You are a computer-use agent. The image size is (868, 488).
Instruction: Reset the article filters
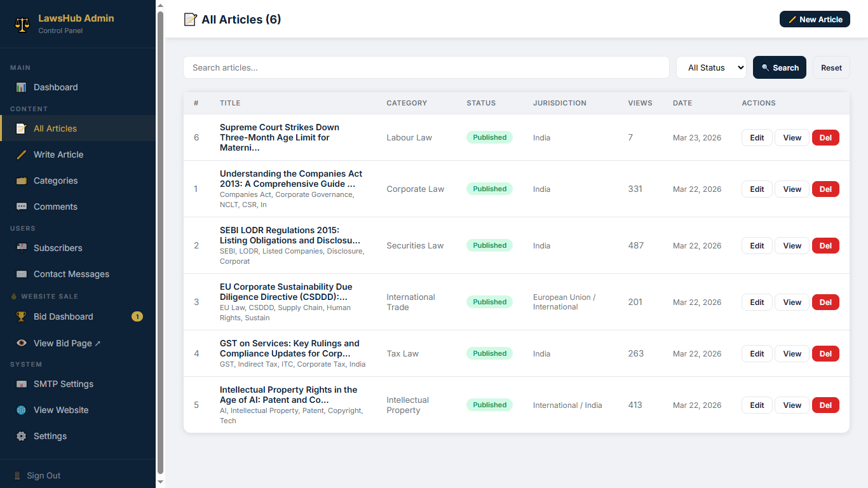(831, 67)
